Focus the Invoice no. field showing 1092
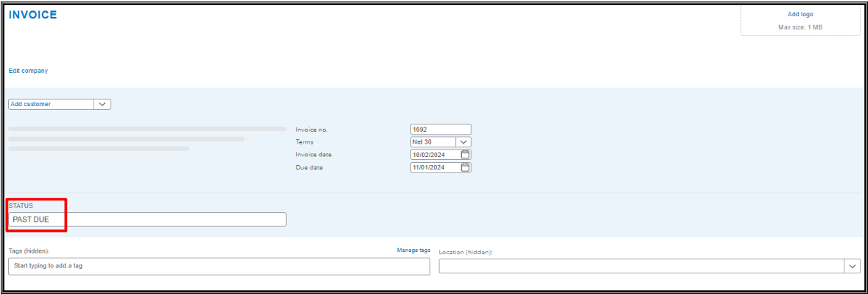The image size is (868, 294). (441, 130)
